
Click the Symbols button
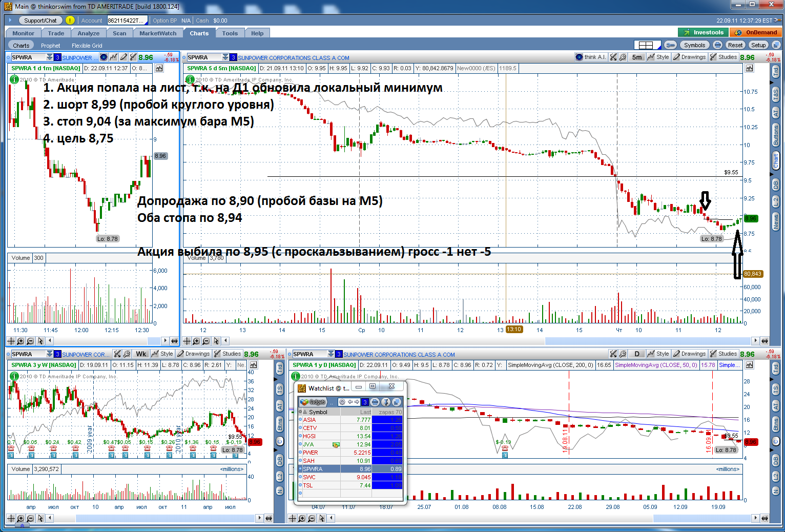point(694,45)
